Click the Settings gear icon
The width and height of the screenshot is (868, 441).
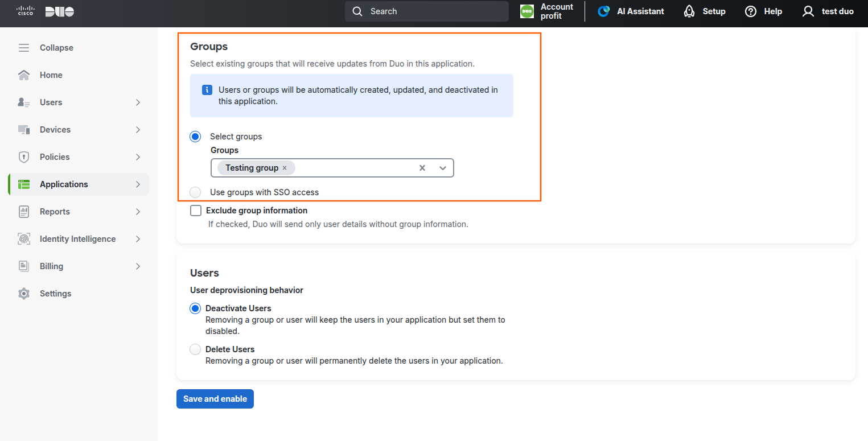24,294
